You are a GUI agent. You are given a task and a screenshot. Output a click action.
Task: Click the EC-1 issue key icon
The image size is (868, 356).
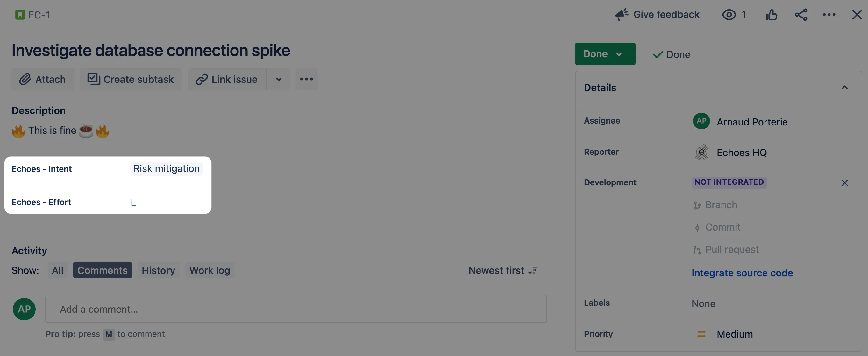[20, 15]
